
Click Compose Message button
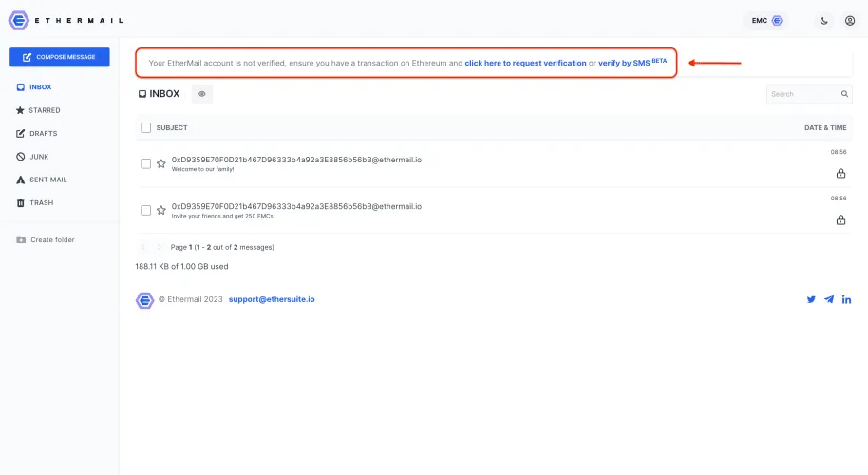pyautogui.click(x=59, y=57)
